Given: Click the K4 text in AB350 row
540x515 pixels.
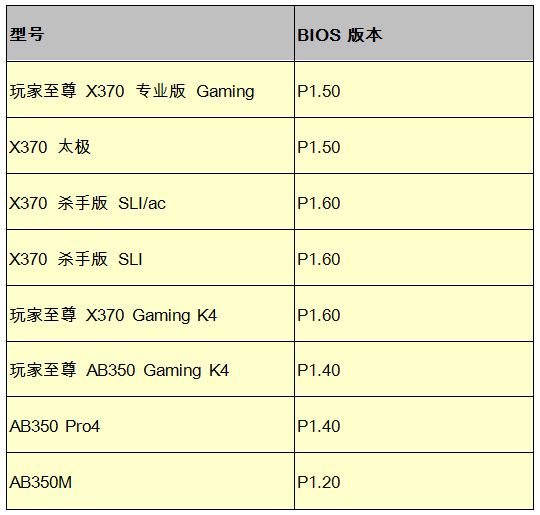Looking at the screenshot, I should tap(219, 370).
